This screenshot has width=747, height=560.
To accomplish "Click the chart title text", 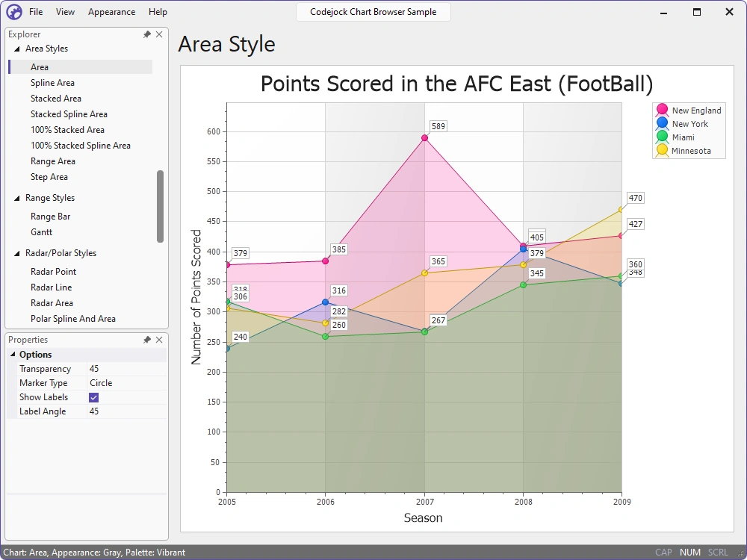I will click(457, 84).
